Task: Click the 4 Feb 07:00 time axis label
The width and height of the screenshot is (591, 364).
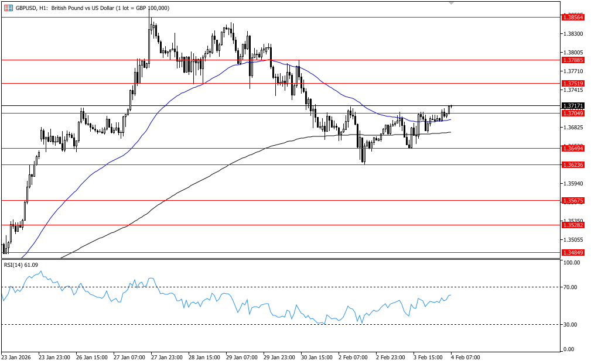Action: point(465,357)
